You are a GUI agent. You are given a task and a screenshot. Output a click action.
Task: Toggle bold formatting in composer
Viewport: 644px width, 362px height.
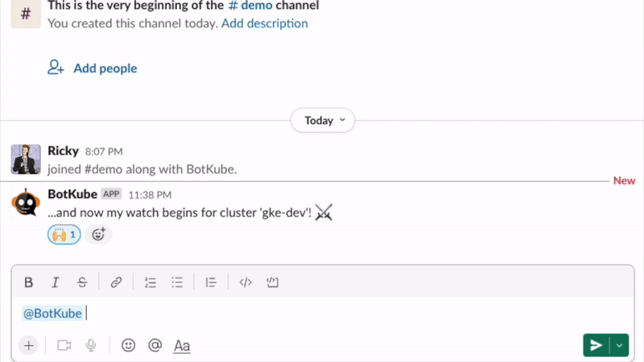29,282
